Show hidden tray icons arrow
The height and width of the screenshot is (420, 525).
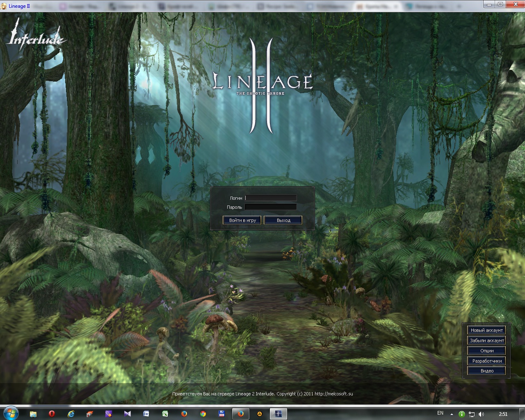coord(452,414)
